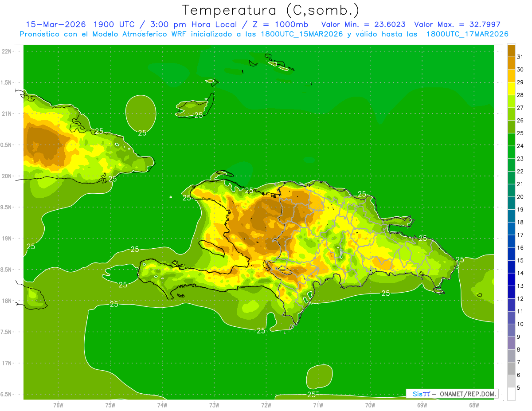Click the "28" label on the color scale
532x411 pixels.
(520, 95)
